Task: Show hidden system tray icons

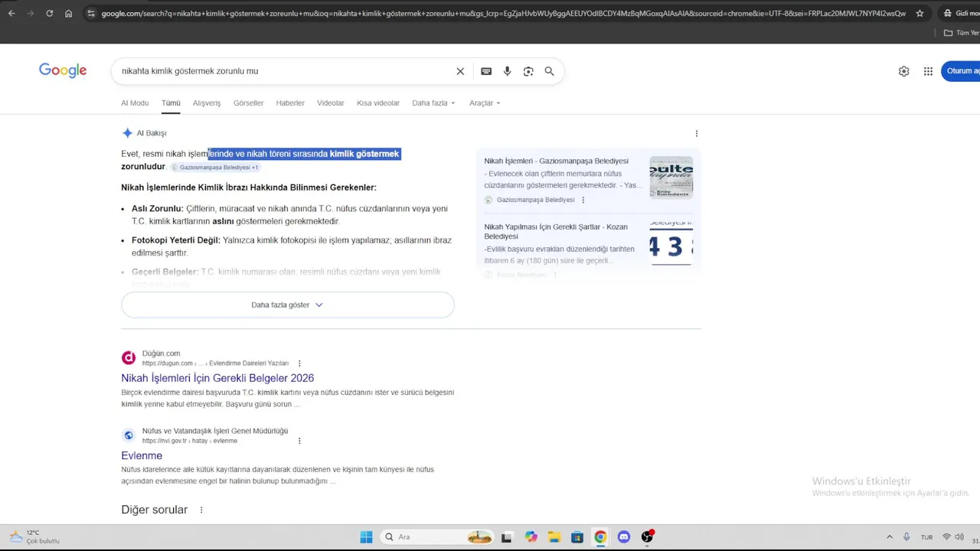Action: [x=889, y=537]
